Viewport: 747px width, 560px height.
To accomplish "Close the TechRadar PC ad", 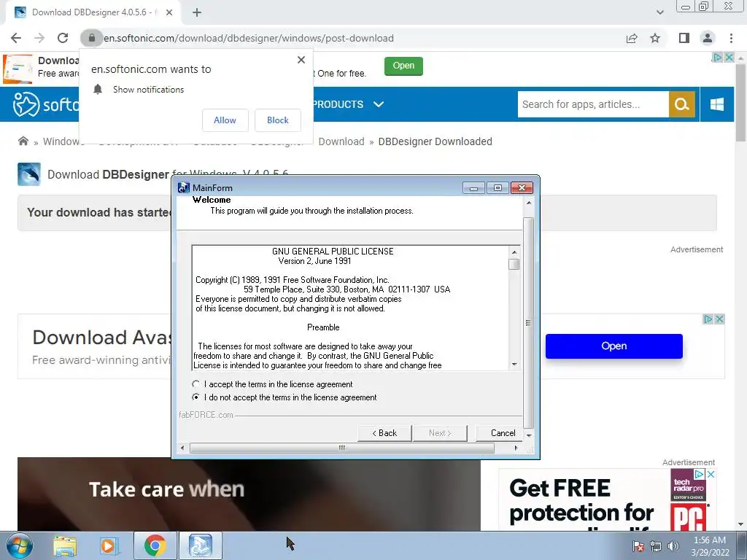I will (x=711, y=474).
